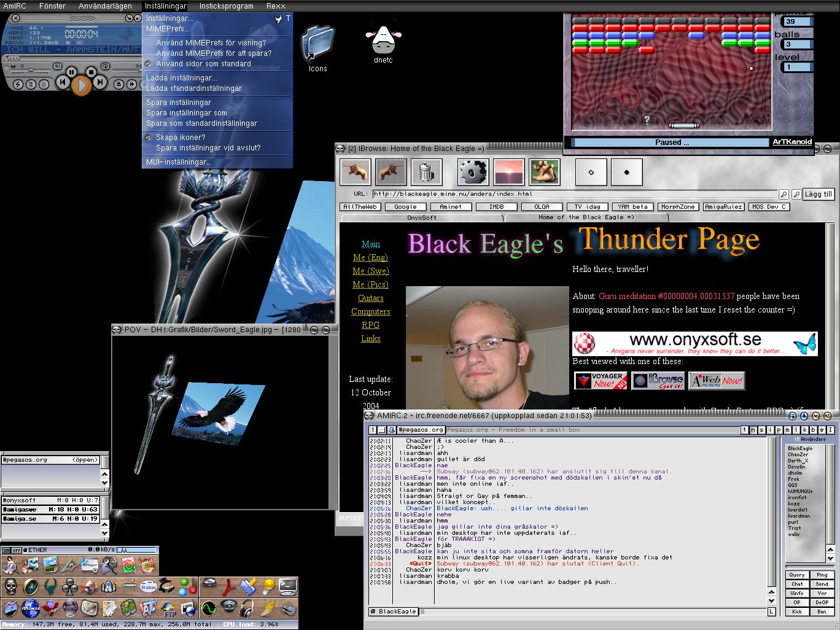Screen dimensions: 840x630
Task: Open the FTP client dock icon
Action: 168,609
